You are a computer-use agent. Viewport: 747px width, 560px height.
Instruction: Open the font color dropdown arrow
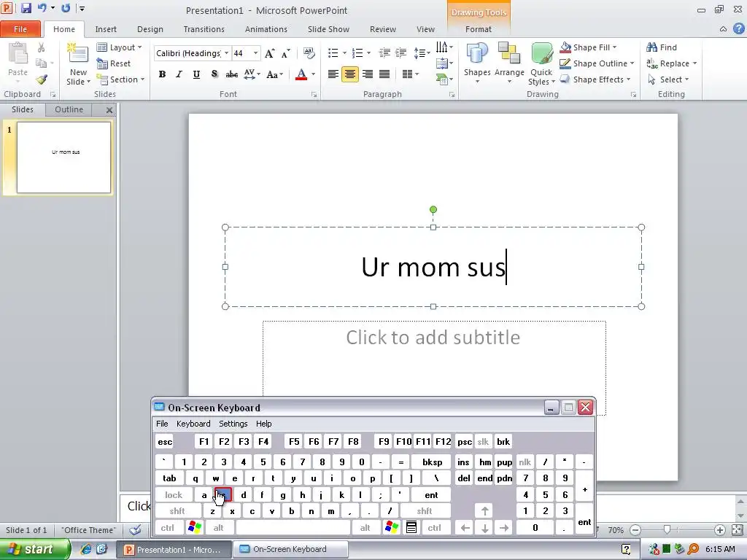click(313, 74)
